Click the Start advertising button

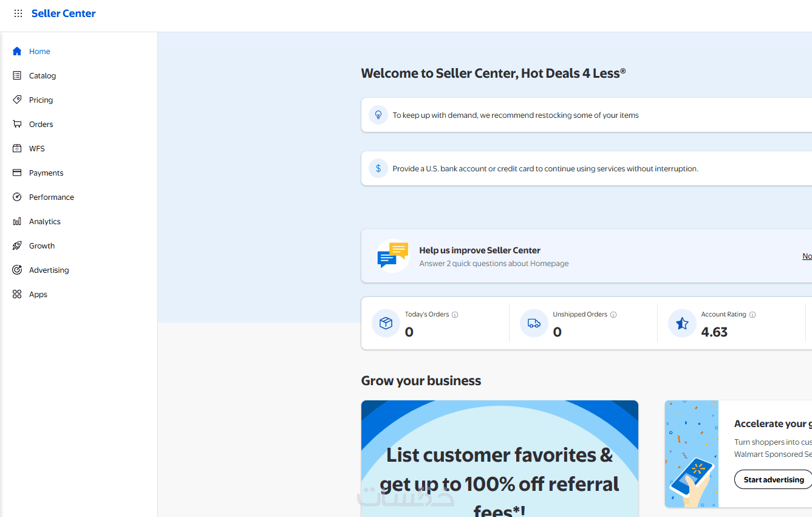coord(773,479)
